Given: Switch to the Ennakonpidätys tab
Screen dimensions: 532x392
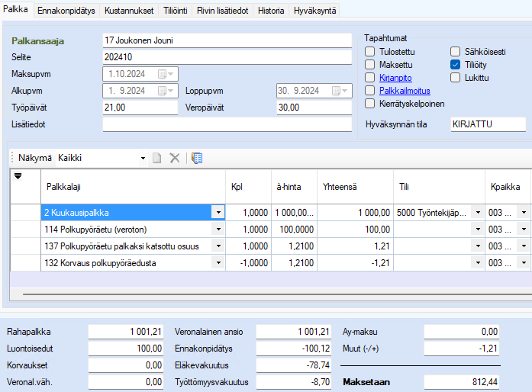Looking at the screenshot, I should point(66,11).
